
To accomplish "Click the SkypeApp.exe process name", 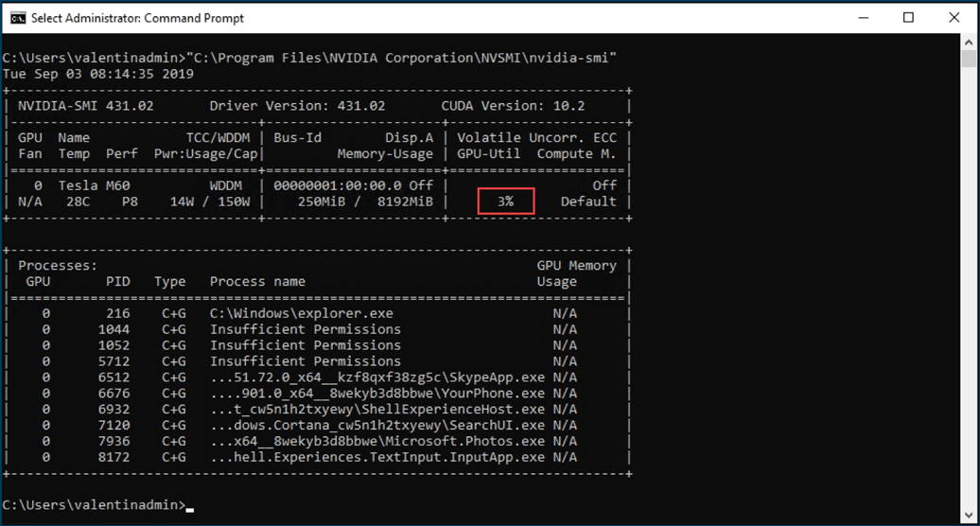I will pos(376,377).
